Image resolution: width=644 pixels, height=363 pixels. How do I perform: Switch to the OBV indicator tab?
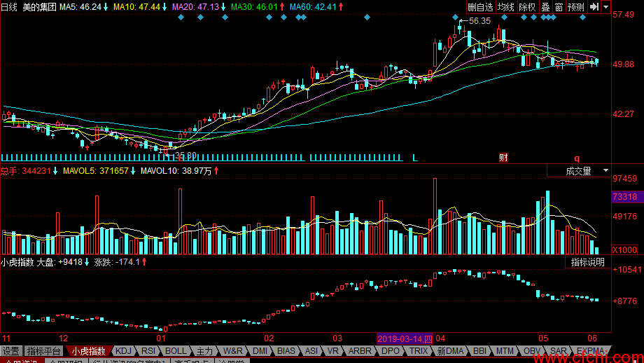point(532,351)
